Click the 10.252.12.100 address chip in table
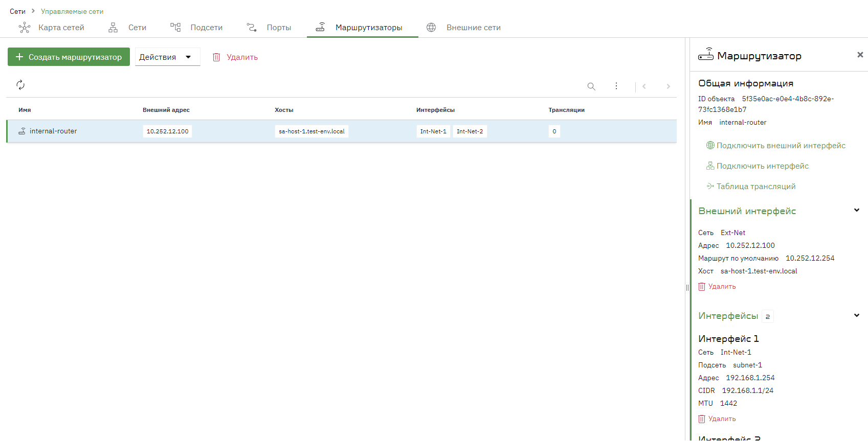 tap(167, 131)
